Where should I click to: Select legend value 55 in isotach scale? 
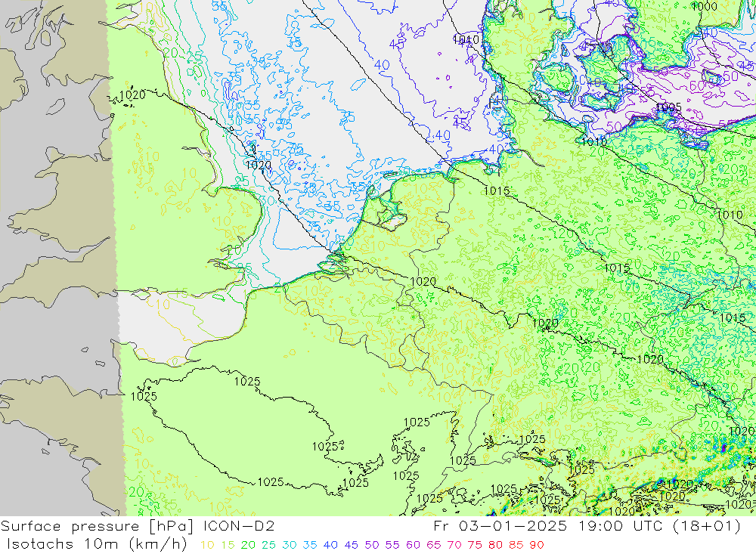392,545
